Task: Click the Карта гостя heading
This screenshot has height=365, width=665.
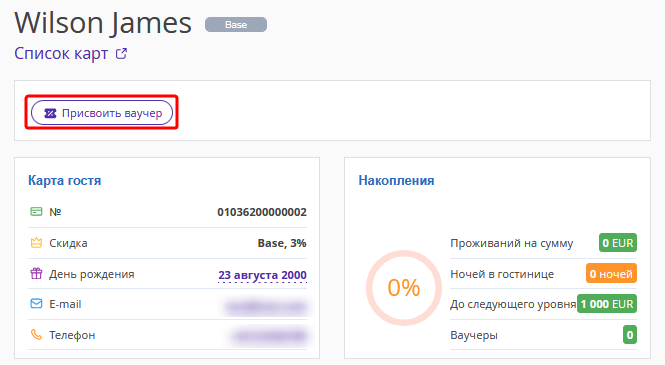Action: coord(64,181)
